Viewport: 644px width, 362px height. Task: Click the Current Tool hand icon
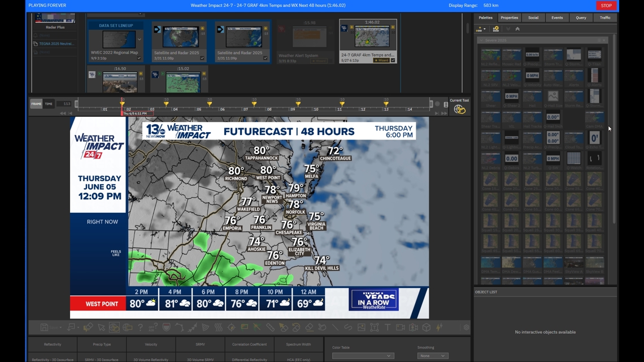459,110
